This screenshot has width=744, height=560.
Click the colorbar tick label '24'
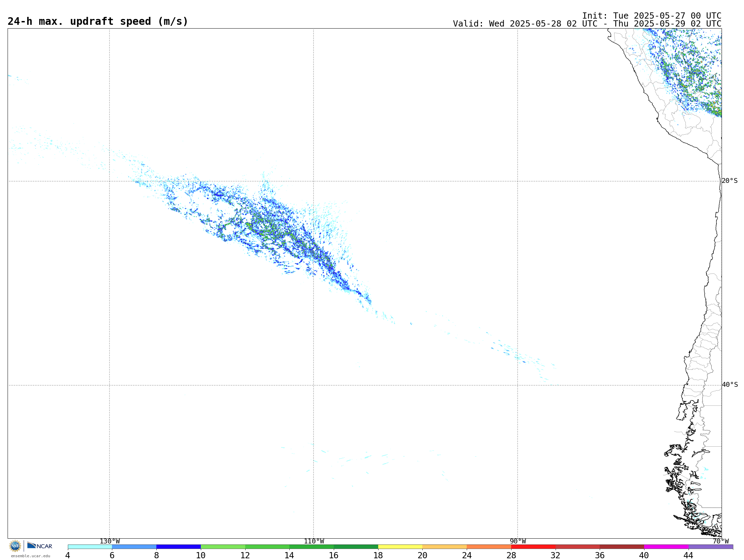tap(467, 556)
